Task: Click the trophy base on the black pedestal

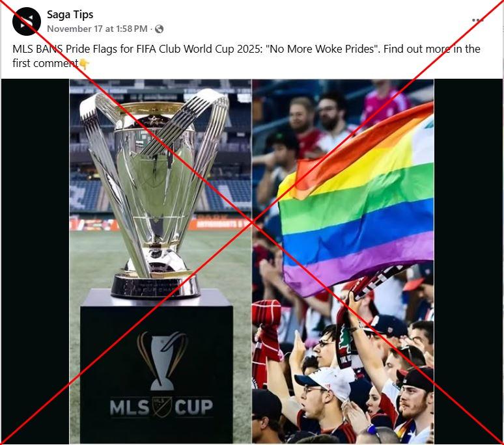Action: click(x=156, y=286)
